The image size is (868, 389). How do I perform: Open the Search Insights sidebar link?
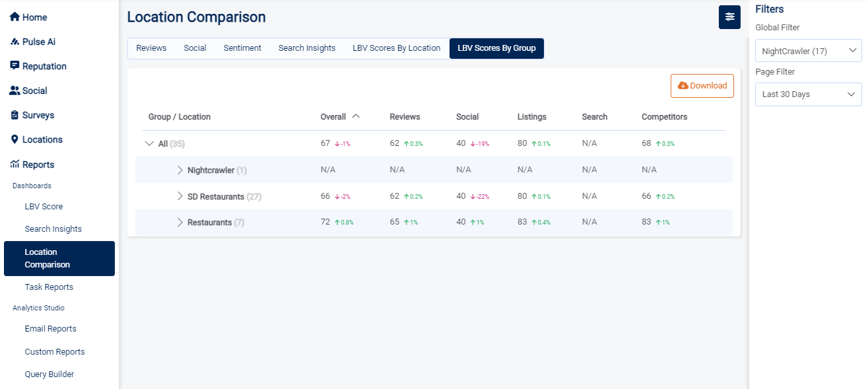53,229
